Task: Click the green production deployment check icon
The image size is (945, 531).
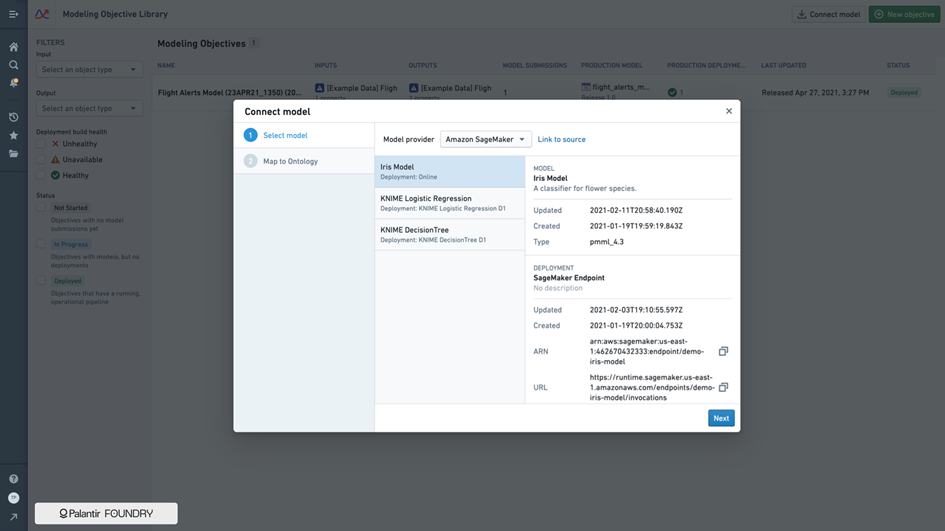Action: [672, 92]
